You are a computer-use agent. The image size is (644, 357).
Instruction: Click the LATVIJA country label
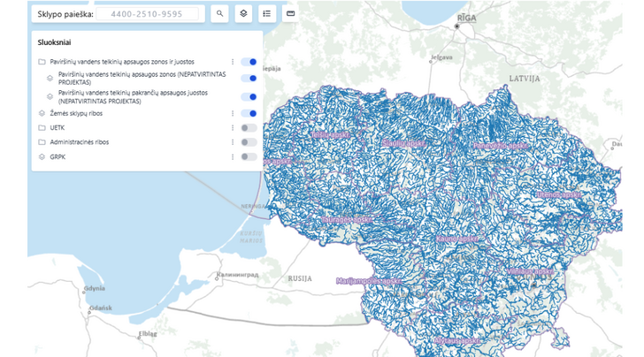click(x=525, y=79)
